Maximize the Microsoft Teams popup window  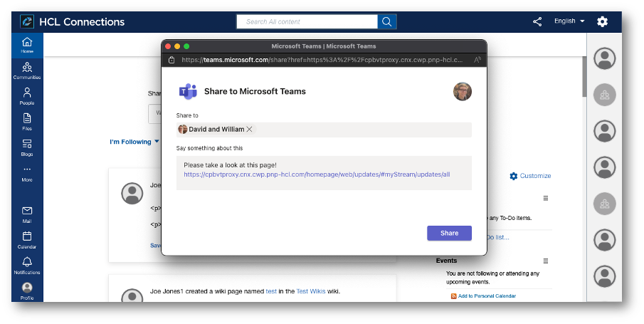[x=186, y=46]
